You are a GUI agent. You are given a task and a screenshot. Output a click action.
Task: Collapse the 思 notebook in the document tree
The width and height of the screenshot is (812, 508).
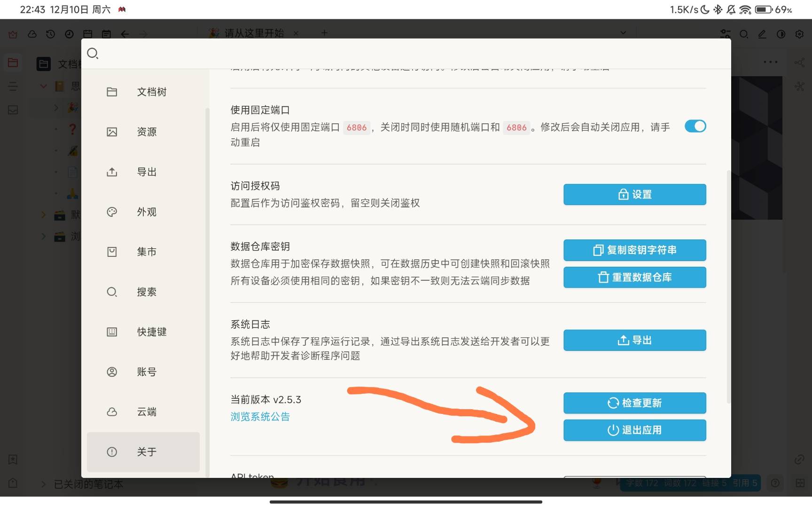[44, 86]
